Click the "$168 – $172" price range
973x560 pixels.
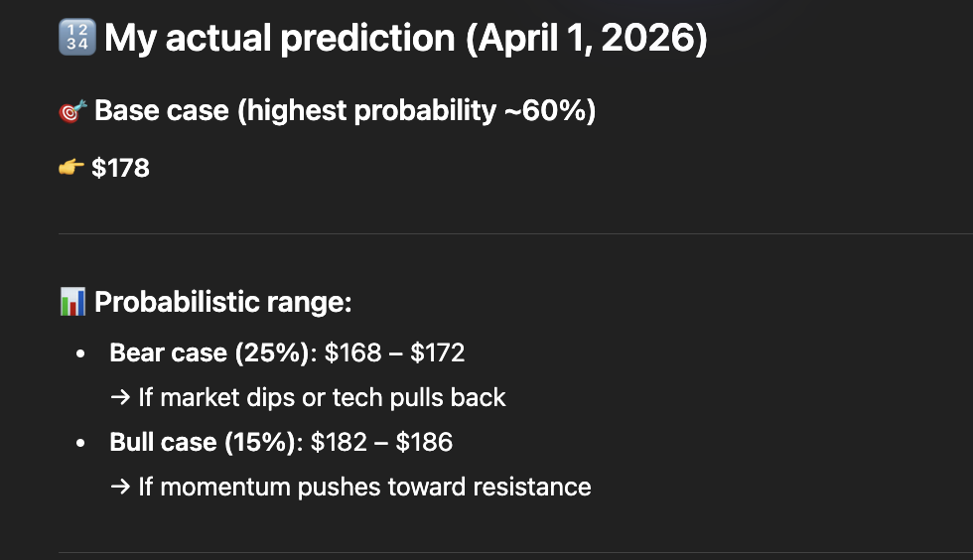pyautogui.click(x=394, y=352)
